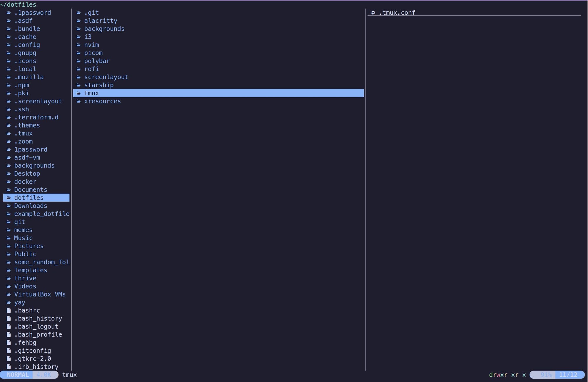Open the highlighted tmux folder row
Image resolution: width=588 pixels, height=382 pixels.
(218, 93)
